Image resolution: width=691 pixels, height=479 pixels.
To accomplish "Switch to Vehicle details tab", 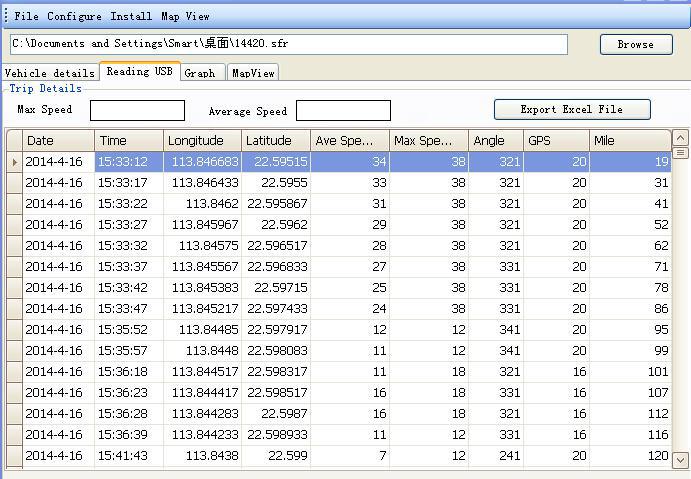I will [x=49, y=73].
